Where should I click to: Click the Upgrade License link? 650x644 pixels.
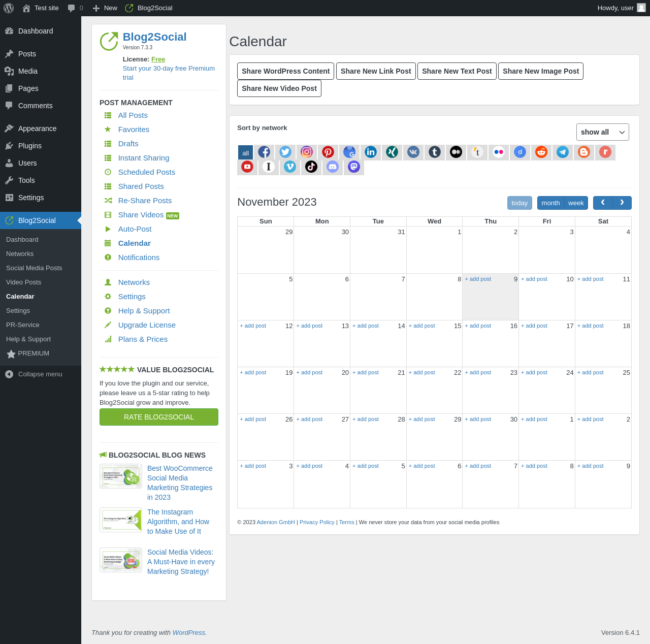tap(147, 325)
